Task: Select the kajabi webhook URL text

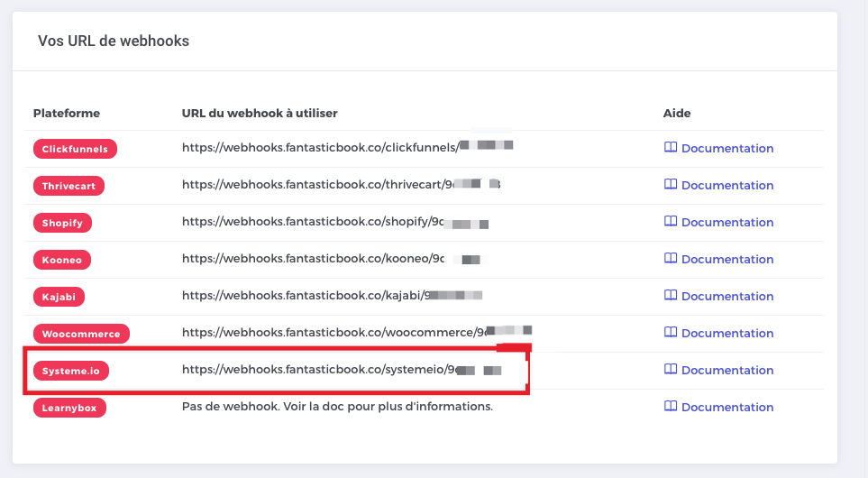Action: [332, 295]
